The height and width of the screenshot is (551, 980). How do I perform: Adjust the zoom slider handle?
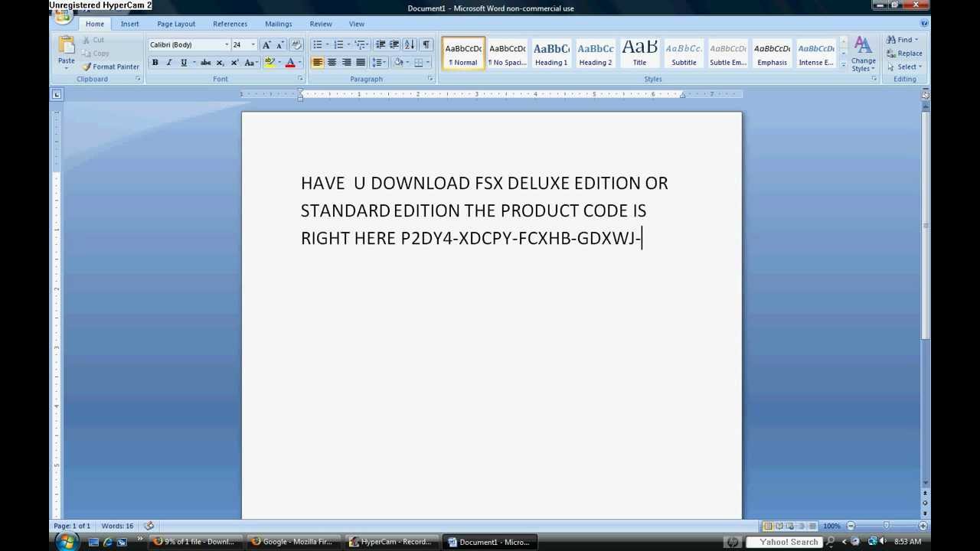pos(887,526)
